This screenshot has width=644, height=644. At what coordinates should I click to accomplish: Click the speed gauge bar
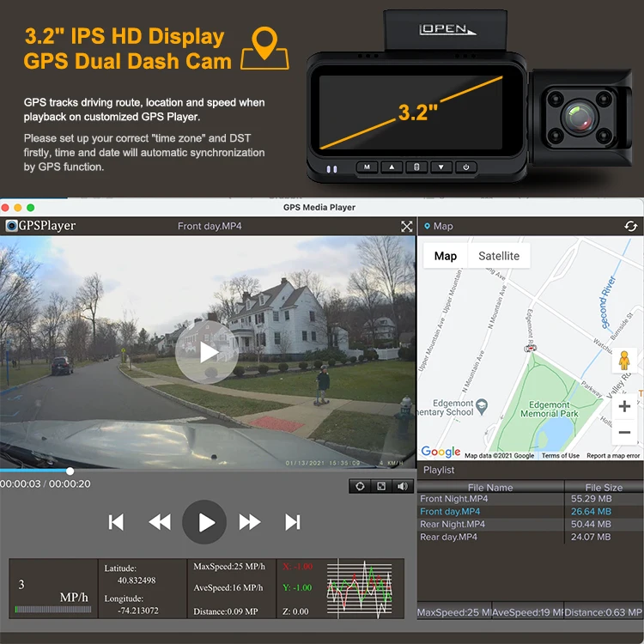(x=53, y=610)
